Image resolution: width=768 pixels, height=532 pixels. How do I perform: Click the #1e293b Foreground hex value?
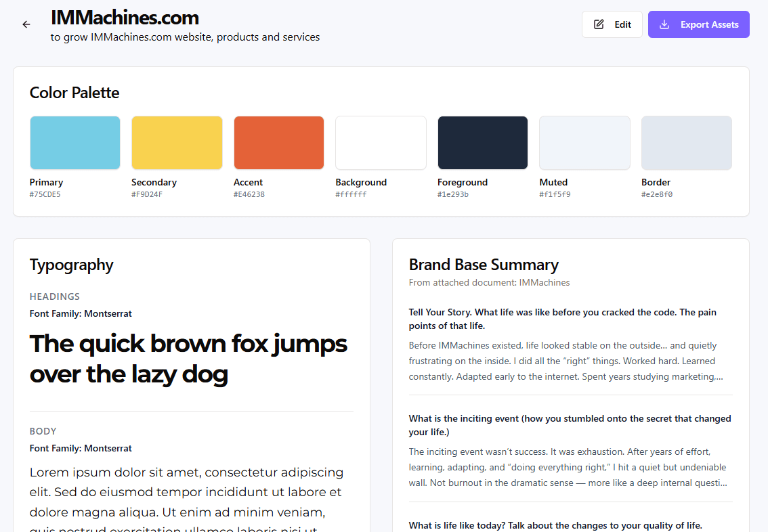click(x=453, y=195)
